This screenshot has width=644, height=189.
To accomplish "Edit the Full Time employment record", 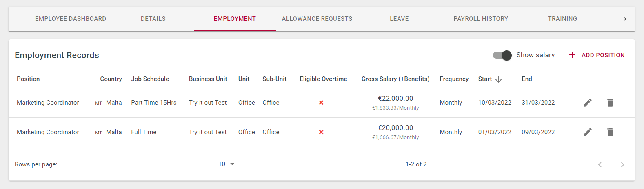I will click(x=588, y=132).
